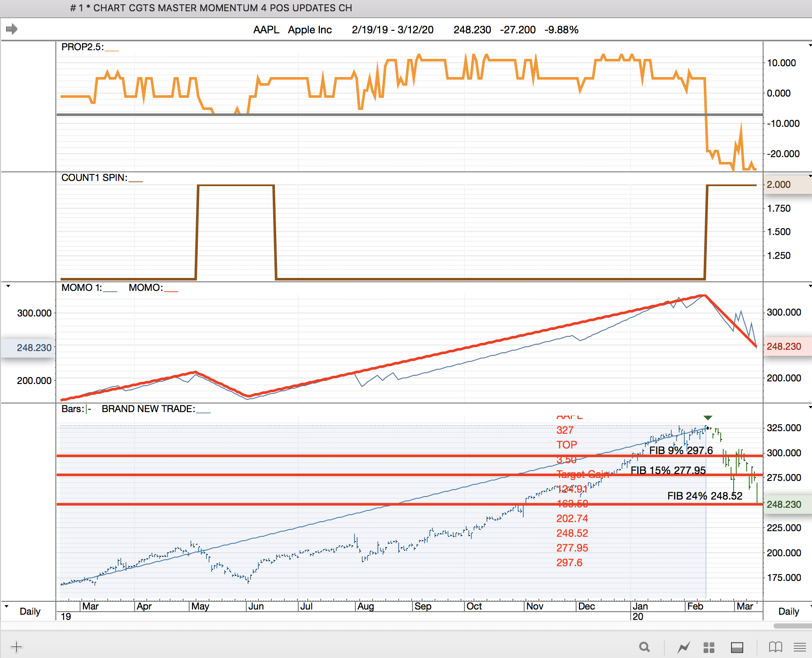This screenshot has width=812, height=658.
Task: Click the PROP2.5 indicator label
Action: 82,47
